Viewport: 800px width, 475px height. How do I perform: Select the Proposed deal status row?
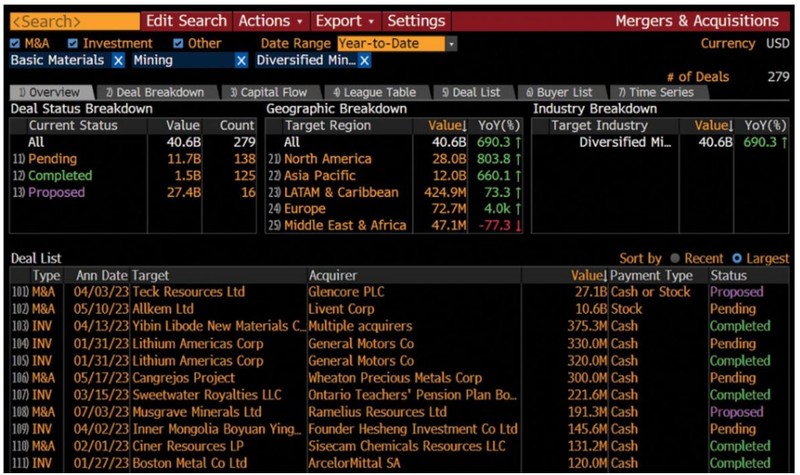[133, 192]
